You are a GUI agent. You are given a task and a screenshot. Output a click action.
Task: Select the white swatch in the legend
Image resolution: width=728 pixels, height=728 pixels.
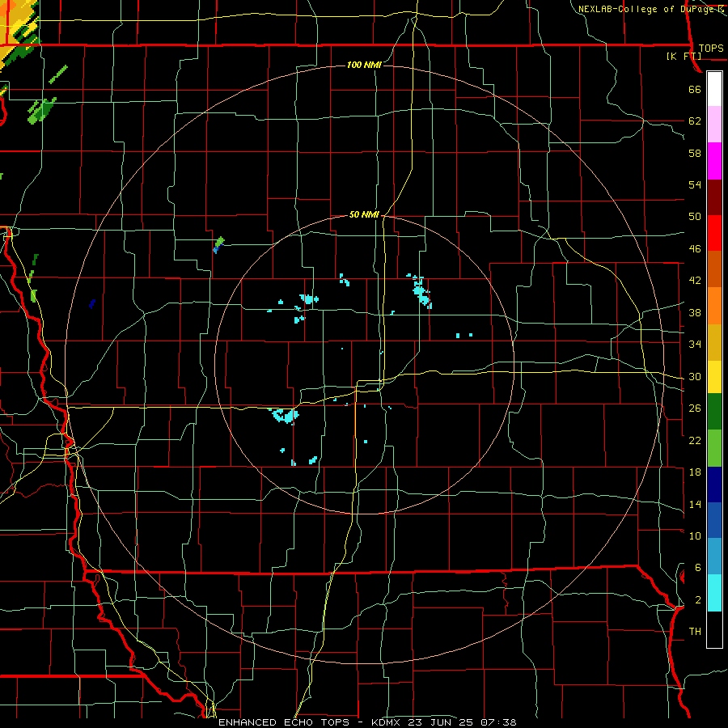coord(714,89)
